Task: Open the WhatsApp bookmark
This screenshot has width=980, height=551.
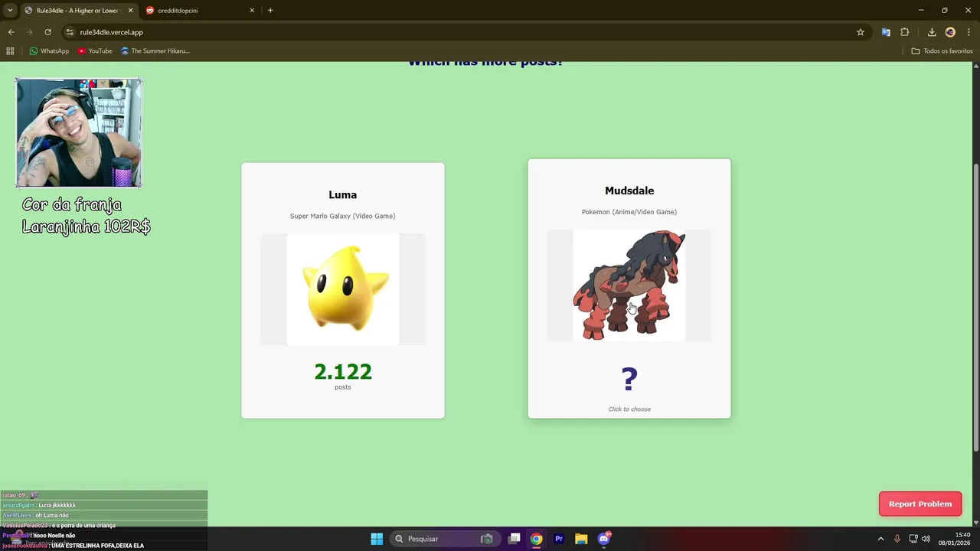Action: [49, 51]
